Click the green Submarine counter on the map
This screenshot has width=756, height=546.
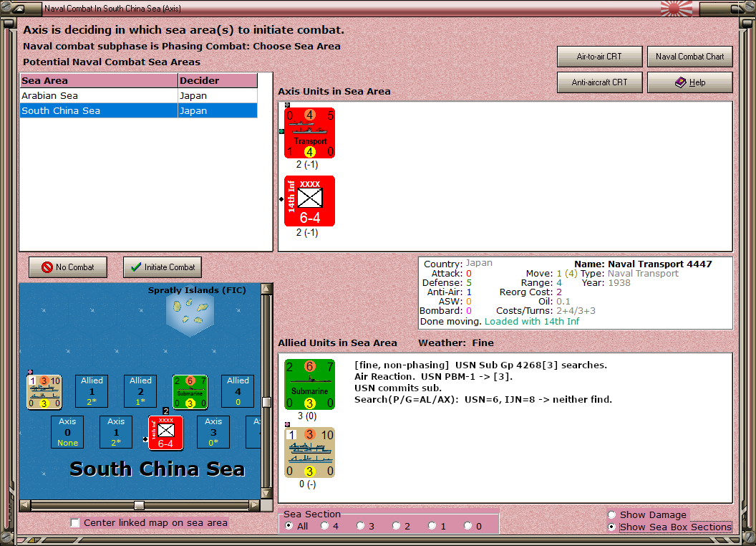click(190, 391)
